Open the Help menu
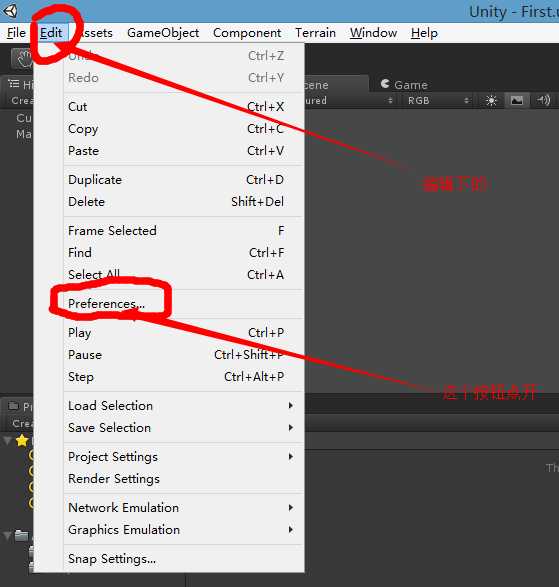The height and width of the screenshot is (587, 559). 424,33
